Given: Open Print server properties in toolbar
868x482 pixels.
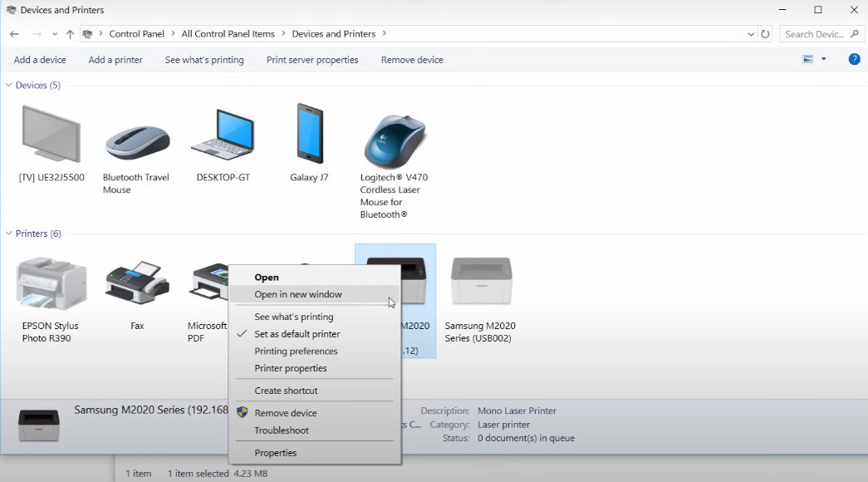Looking at the screenshot, I should click(312, 60).
